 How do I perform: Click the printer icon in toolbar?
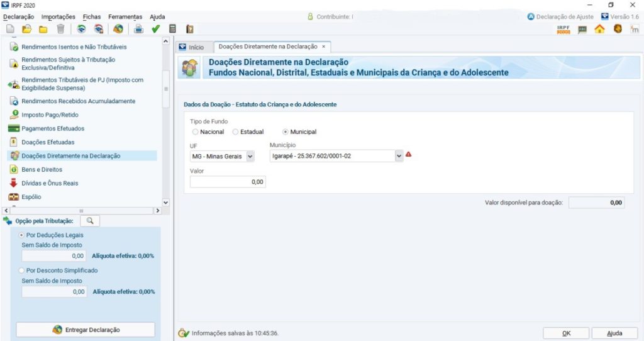pos(138,29)
